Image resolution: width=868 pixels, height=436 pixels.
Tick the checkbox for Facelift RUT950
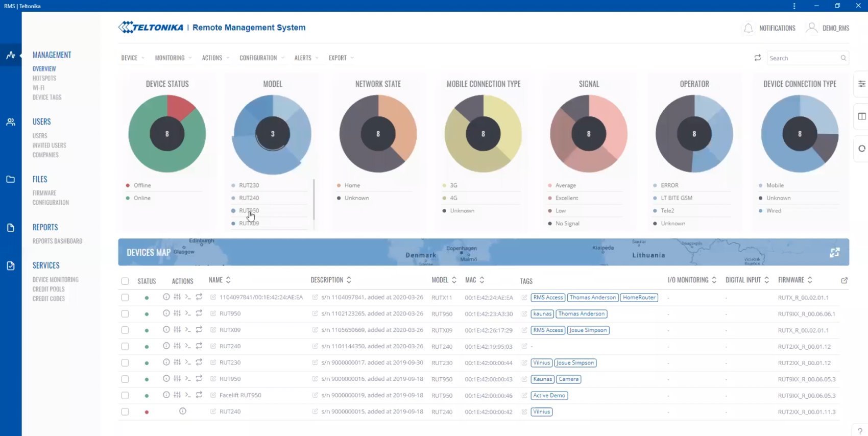click(x=125, y=395)
